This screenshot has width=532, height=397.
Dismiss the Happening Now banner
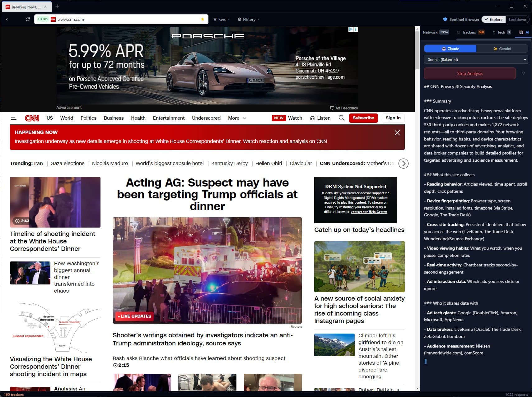(x=397, y=133)
